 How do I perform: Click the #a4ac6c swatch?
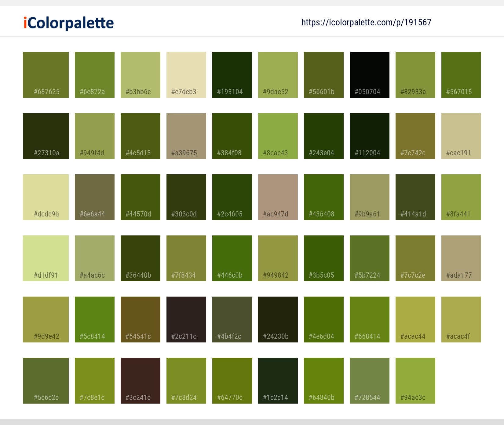tap(95, 258)
